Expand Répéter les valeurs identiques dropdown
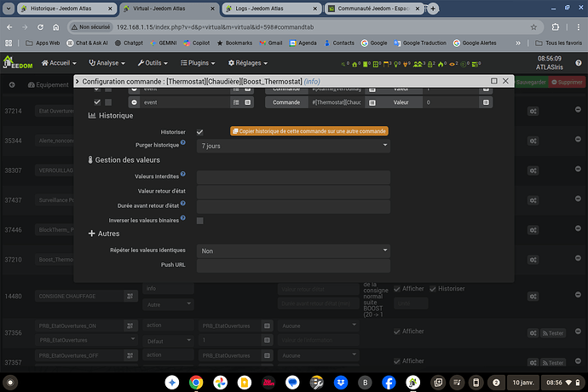Viewport: 588px width, 392px height. click(293, 251)
